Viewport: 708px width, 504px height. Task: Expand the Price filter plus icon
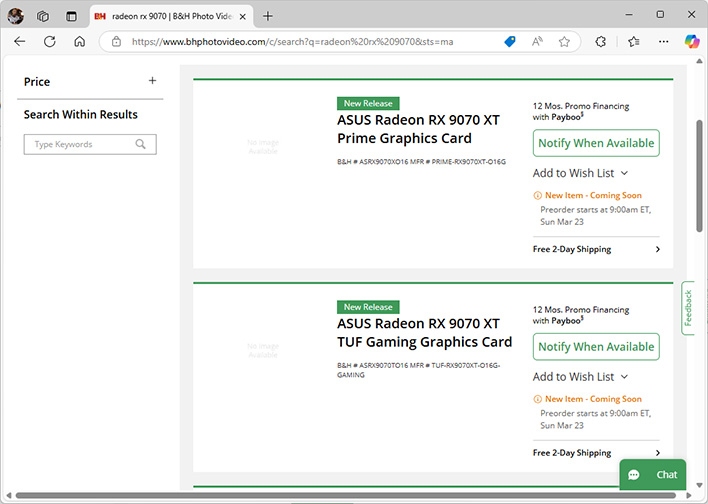coord(153,81)
